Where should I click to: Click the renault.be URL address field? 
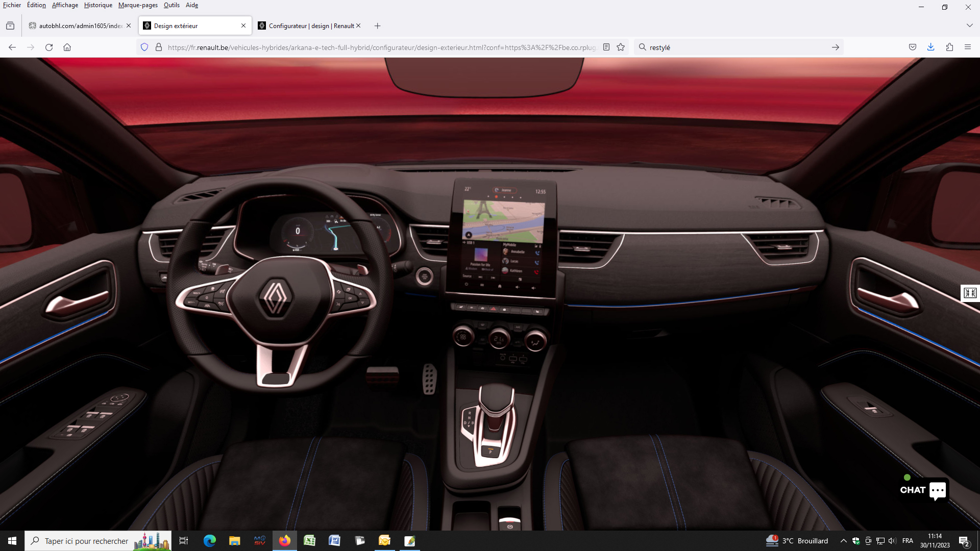click(381, 47)
